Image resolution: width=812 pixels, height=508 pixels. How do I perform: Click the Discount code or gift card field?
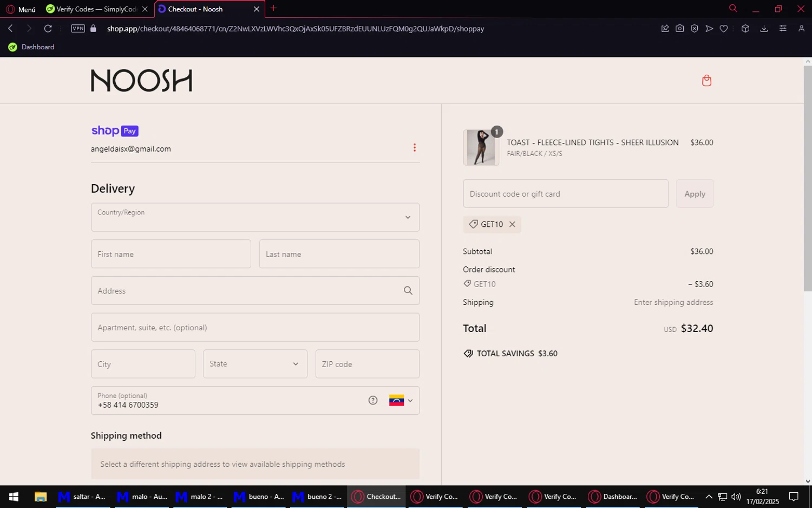pyautogui.click(x=566, y=193)
